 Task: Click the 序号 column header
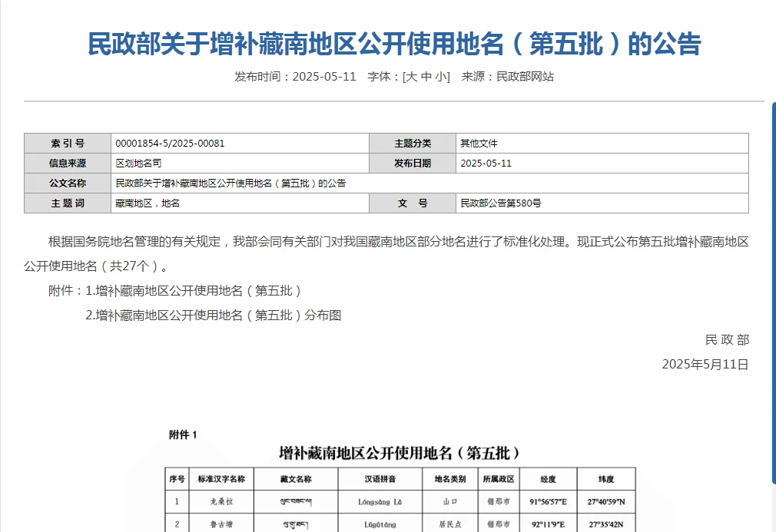tap(177, 478)
